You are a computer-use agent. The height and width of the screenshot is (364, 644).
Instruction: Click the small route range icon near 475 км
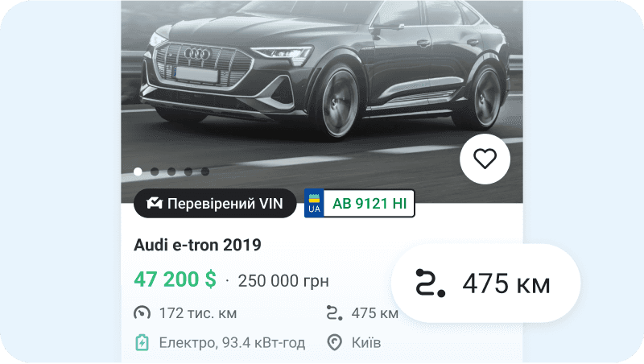click(x=334, y=313)
